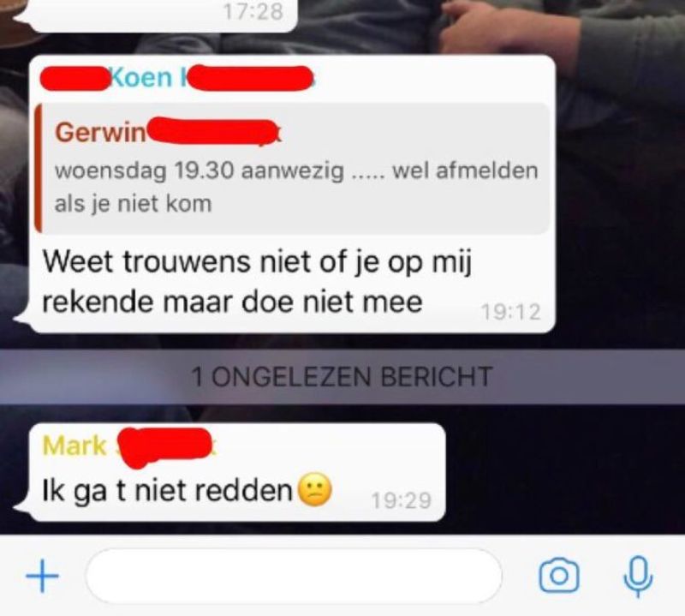685x616 pixels.
Task: Tap the camera icon
Action: [560, 576]
